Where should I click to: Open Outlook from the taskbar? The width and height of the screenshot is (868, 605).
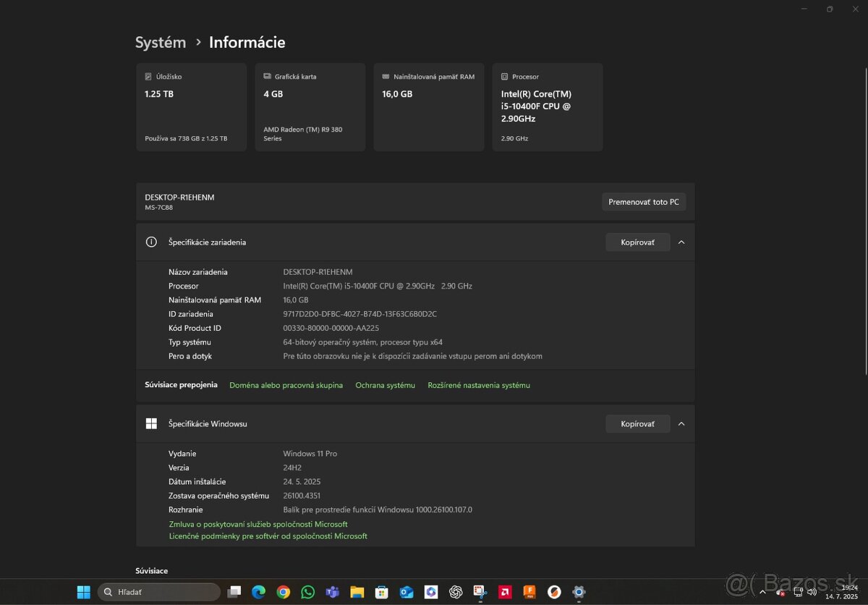[406, 591]
